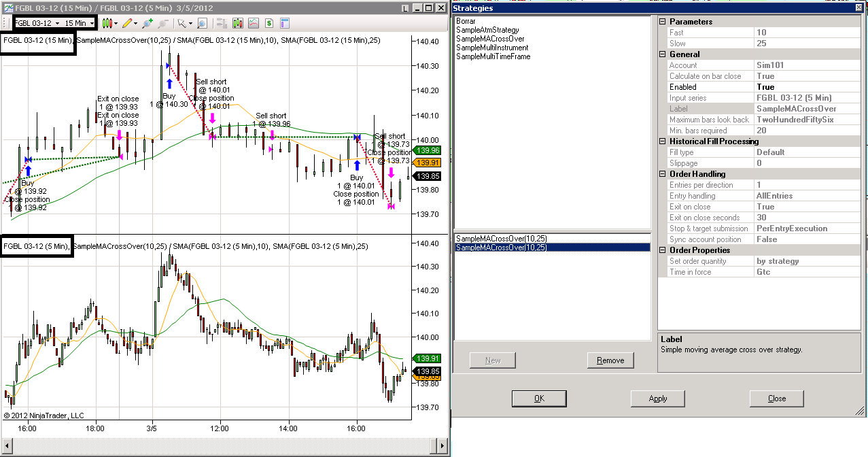Open the chart properties icon

(x=285, y=23)
